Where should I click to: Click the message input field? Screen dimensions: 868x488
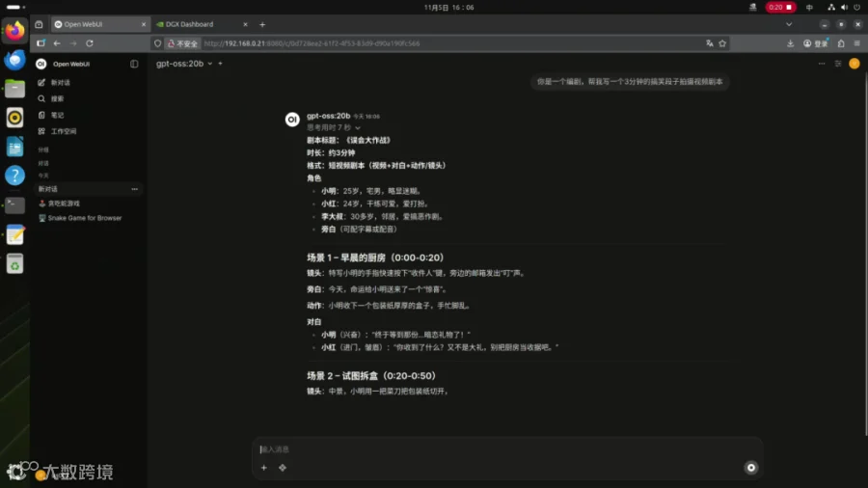[x=506, y=449]
